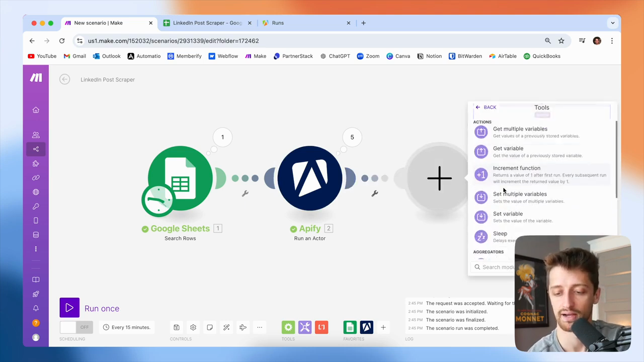This screenshot has height=362, width=644.
Task: Open the green Flow control tools icon
Action: pyautogui.click(x=288, y=327)
